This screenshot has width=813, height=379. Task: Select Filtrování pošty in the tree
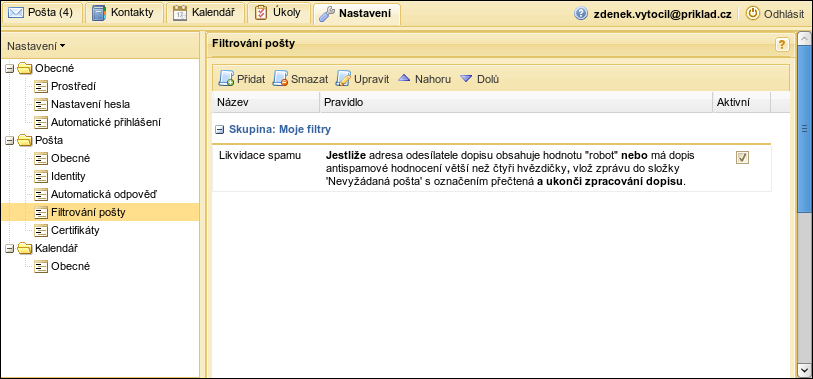point(100,212)
